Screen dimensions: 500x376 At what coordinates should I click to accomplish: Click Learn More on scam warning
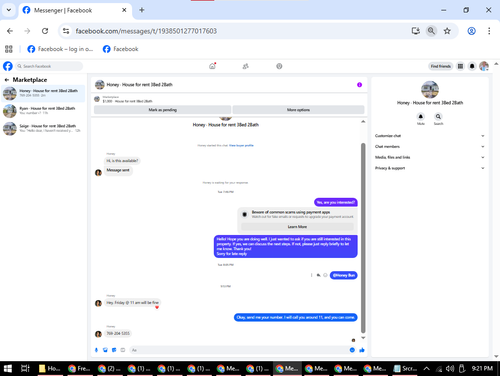pyautogui.click(x=297, y=227)
